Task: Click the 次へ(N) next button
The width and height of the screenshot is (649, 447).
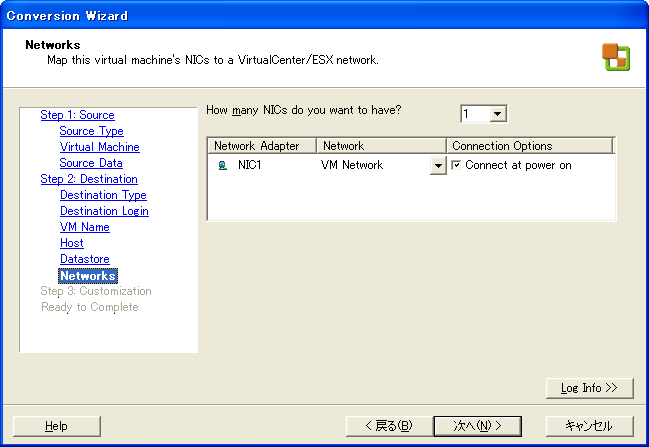Action: [x=478, y=426]
